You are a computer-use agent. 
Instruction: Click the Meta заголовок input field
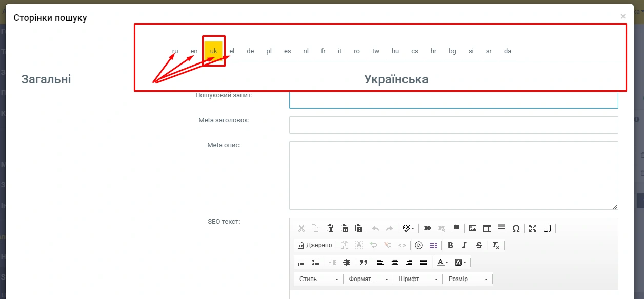[453, 124]
